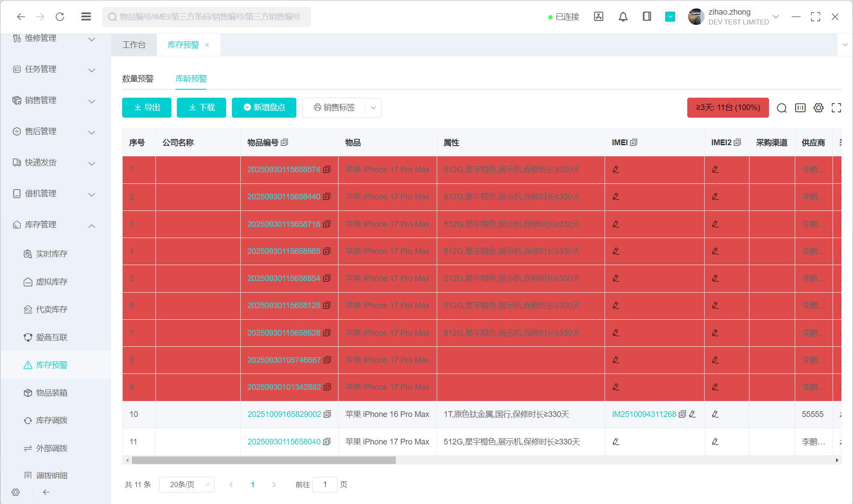Click the horizontal table scrollbar
853x504 pixels.
263,460
